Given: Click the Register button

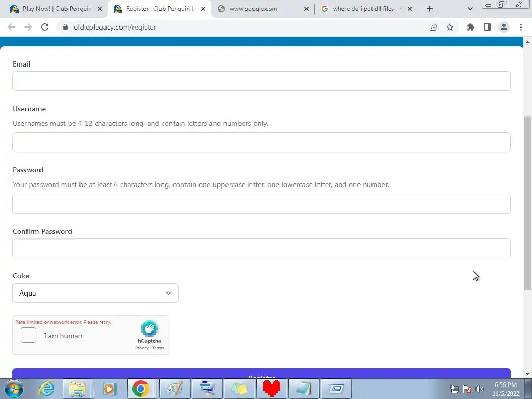Looking at the screenshot, I should pyautogui.click(x=261, y=374).
